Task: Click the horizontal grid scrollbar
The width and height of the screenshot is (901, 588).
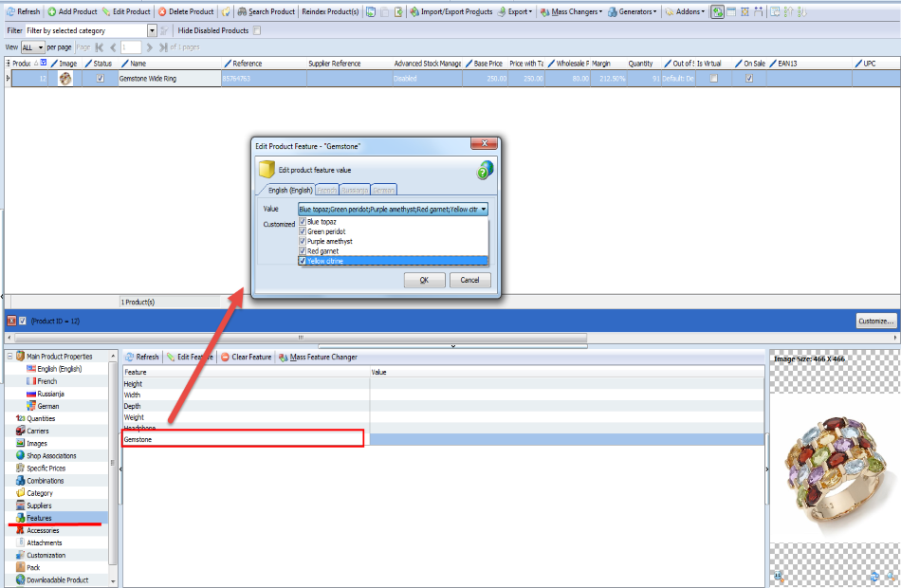Action: (301, 338)
